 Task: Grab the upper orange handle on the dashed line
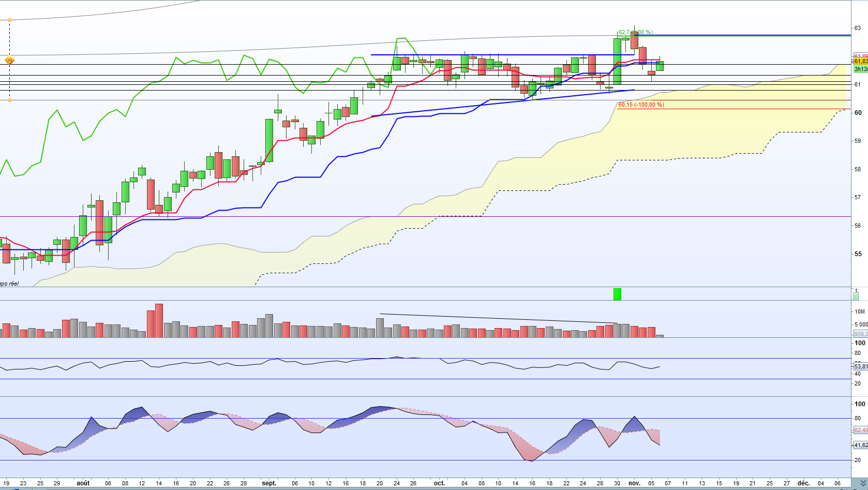(x=9, y=20)
